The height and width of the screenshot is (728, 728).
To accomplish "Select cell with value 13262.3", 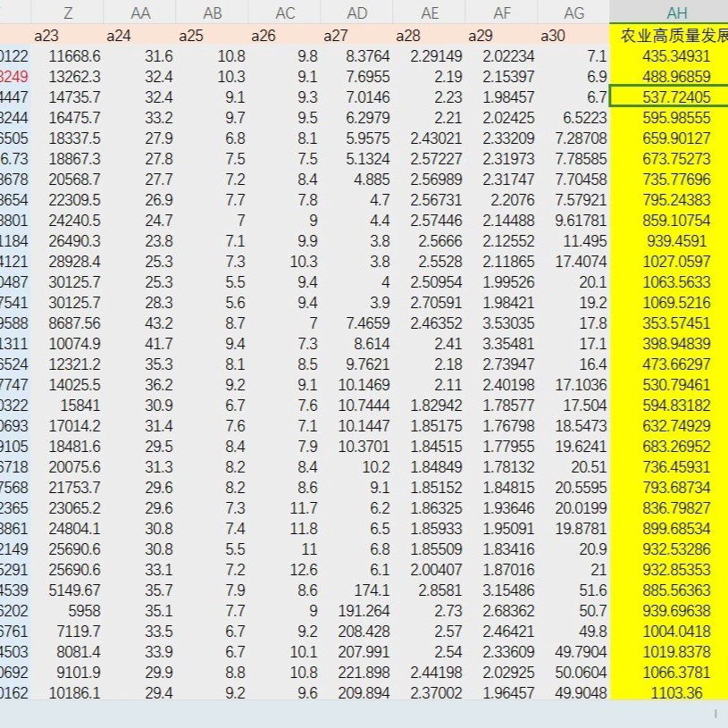I will pos(68,77).
